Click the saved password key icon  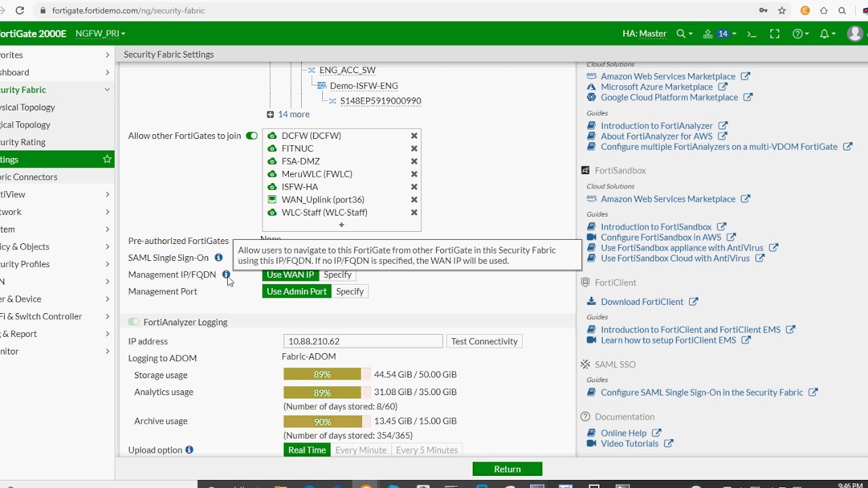coord(764,11)
